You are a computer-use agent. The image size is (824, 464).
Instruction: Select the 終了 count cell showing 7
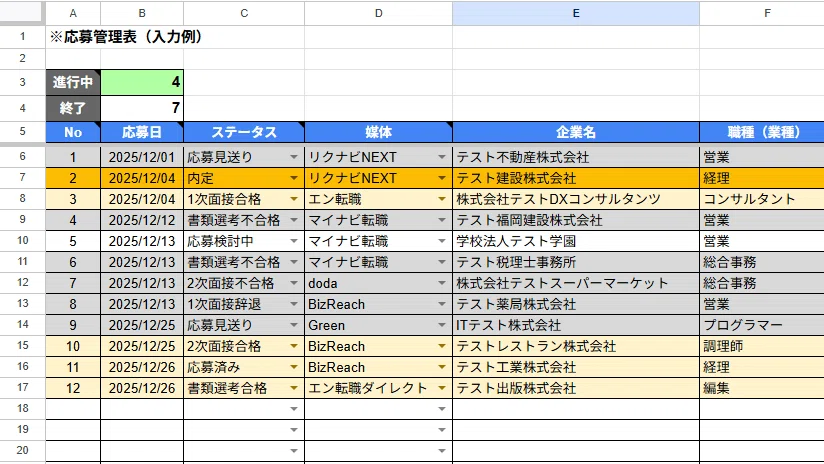142,108
